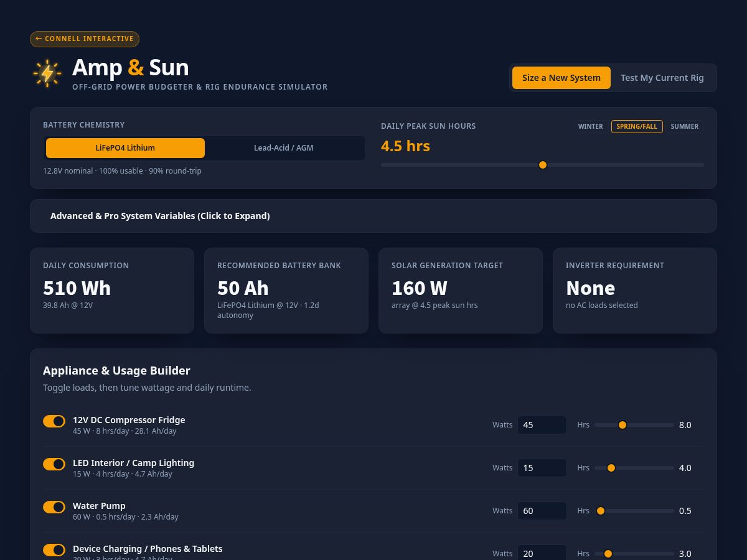Choose Lead-Acid / AGM battery chemistry
Screen dimensions: 747x560
click(284, 148)
